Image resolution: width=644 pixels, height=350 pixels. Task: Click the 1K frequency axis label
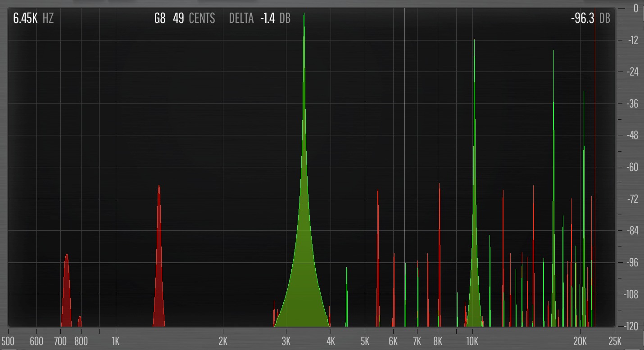116,341
